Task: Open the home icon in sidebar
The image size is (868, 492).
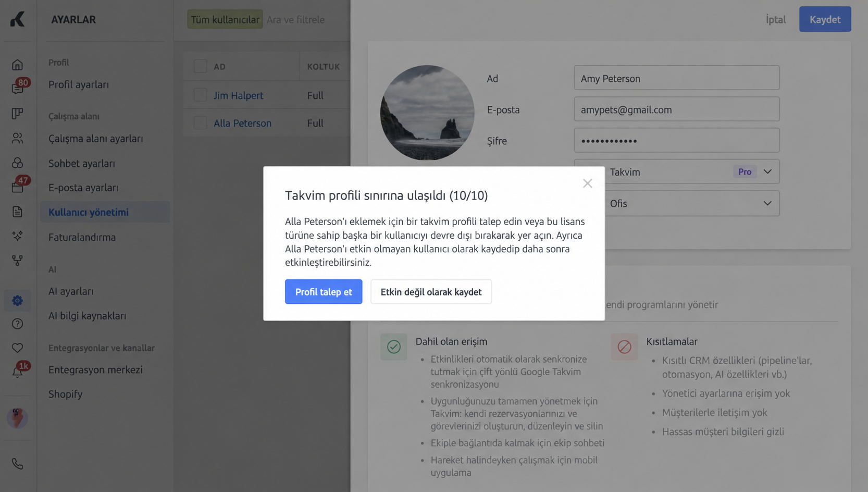Action: [x=17, y=65]
